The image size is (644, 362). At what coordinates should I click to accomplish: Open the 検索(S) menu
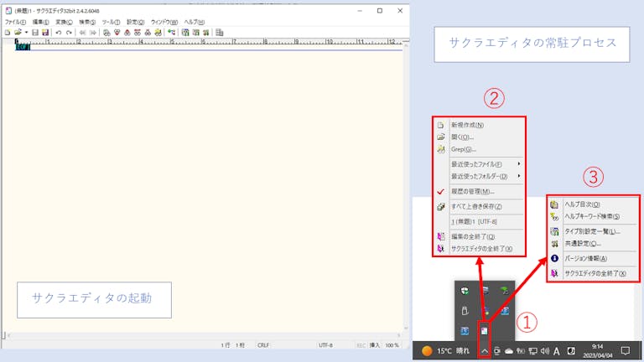[87, 22]
